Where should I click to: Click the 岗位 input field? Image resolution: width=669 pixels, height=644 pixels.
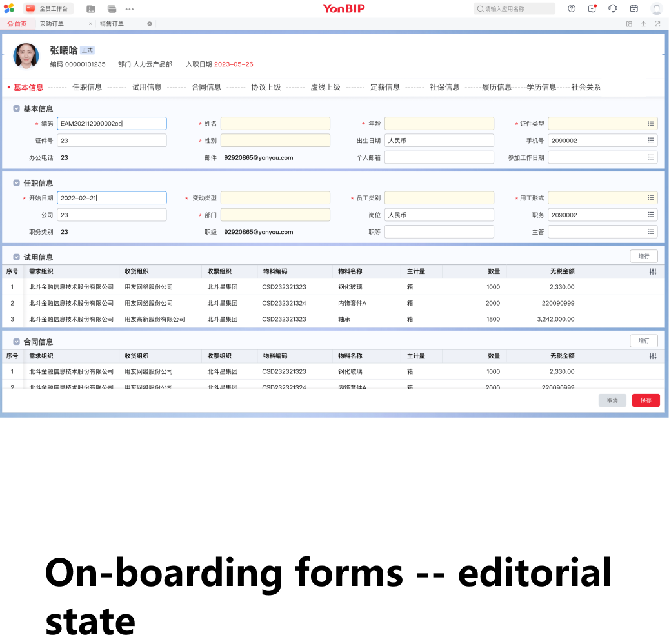tap(439, 215)
